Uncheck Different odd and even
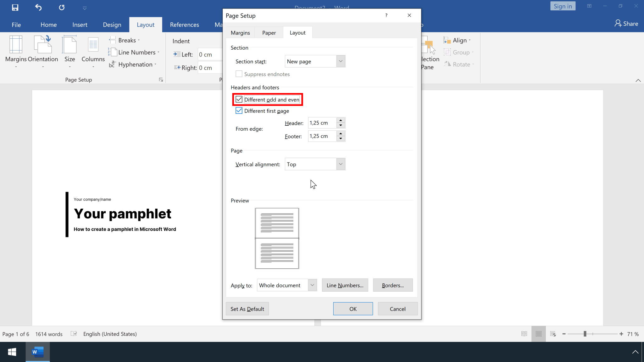 click(x=239, y=99)
